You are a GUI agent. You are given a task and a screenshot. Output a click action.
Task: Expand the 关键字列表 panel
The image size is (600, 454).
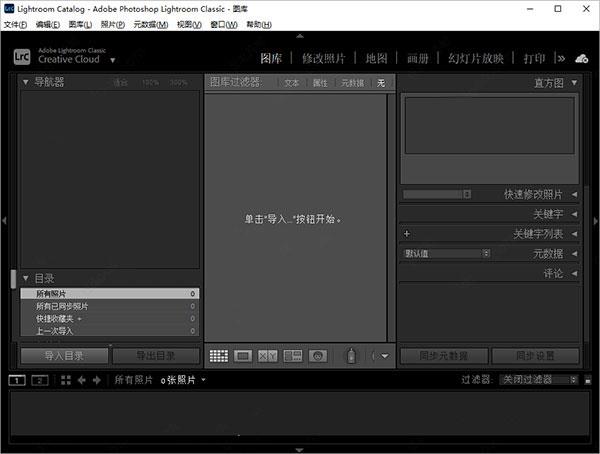(x=574, y=234)
